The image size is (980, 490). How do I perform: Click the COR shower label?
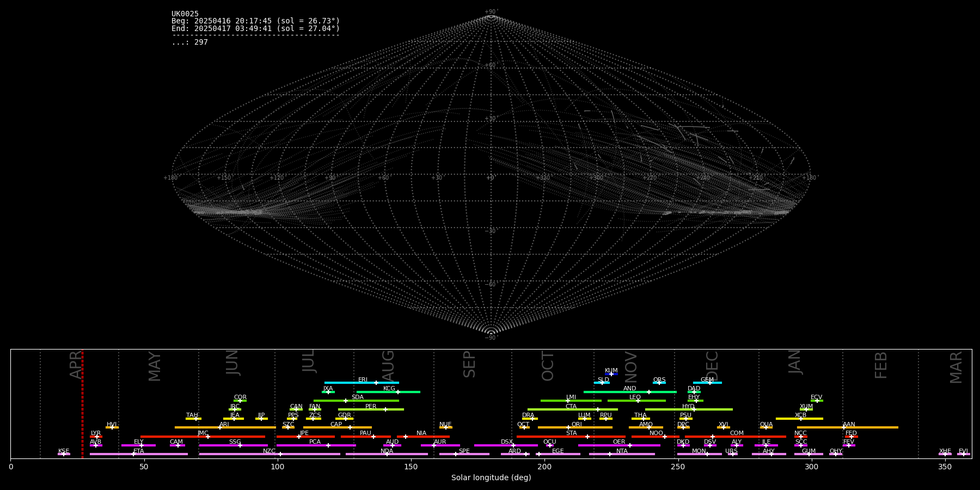[241, 397]
